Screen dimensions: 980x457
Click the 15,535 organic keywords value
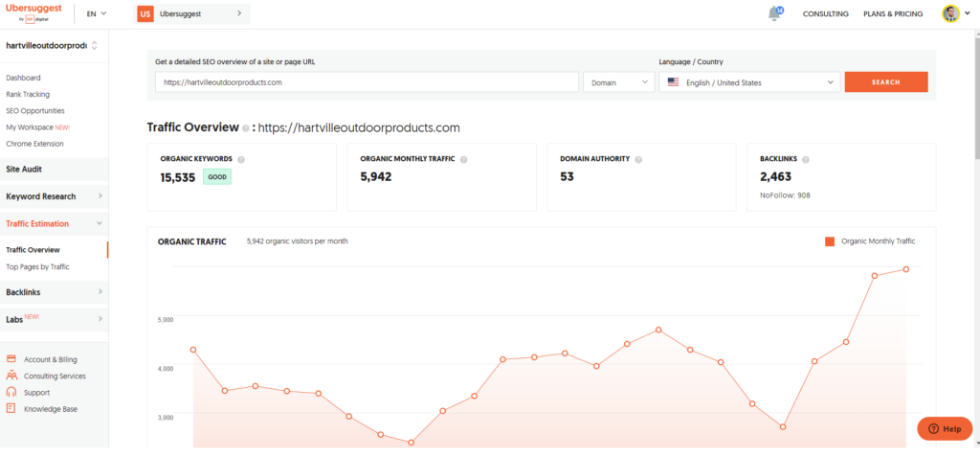(x=178, y=177)
